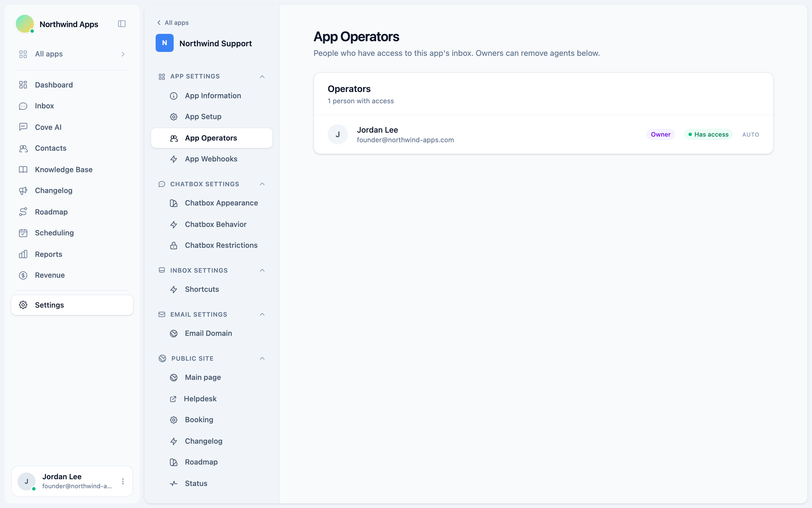Open the main sidebar Changelog megaphone icon

click(23, 190)
